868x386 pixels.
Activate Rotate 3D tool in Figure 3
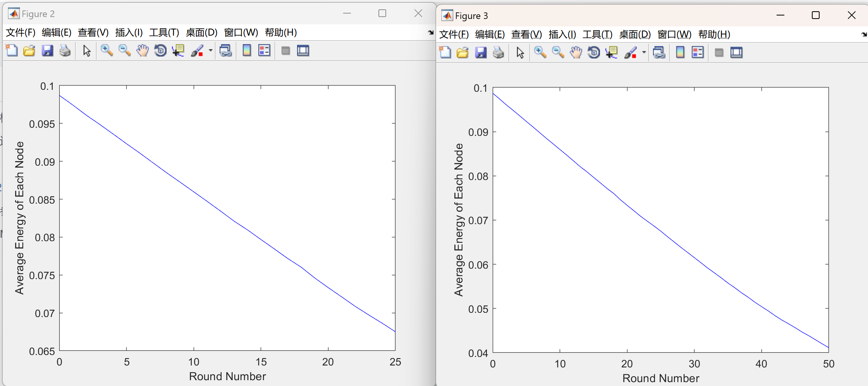[593, 52]
